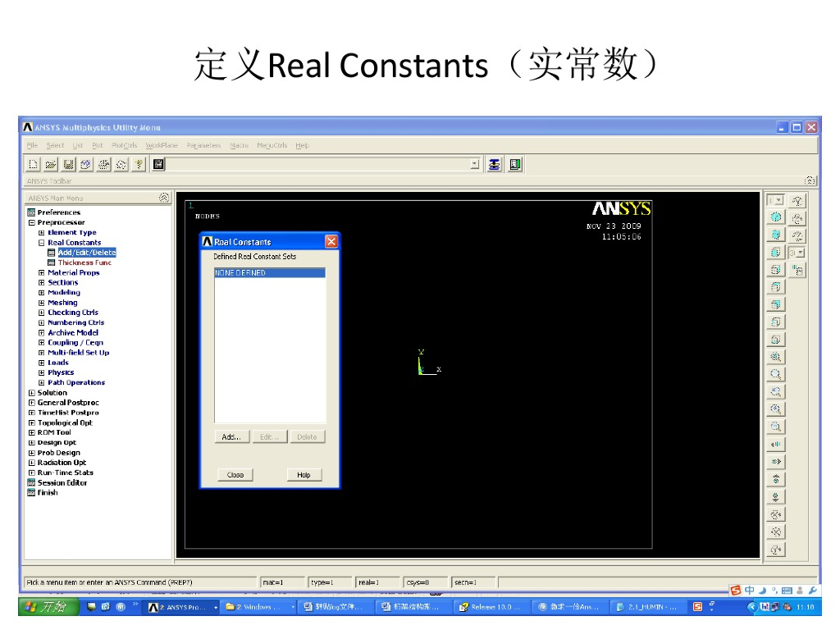Click Help in Real Constants dialog

coord(304,475)
